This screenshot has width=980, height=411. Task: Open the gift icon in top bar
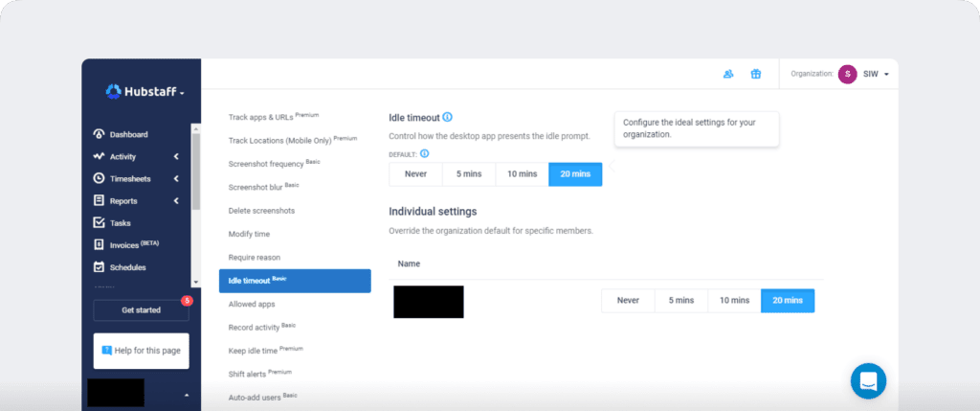coord(755,74)
